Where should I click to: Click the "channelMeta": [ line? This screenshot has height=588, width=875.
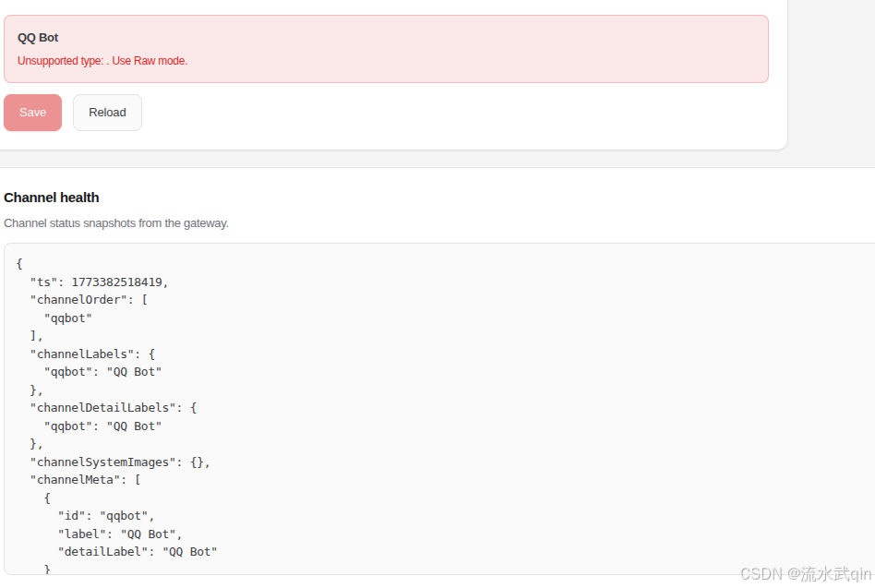coord(86,480)
